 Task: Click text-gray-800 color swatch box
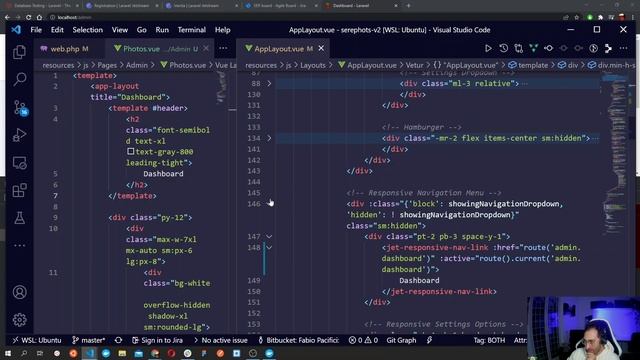(x=130, y=151)
